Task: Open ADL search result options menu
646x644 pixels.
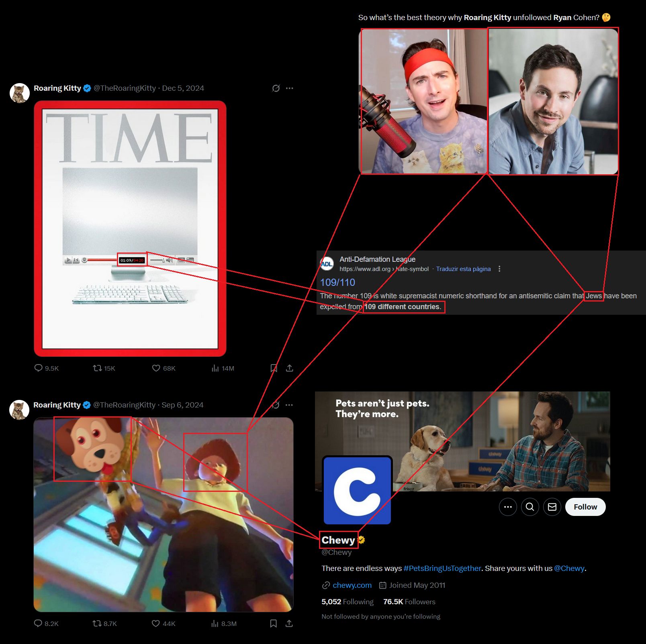Action: (499, 269)
